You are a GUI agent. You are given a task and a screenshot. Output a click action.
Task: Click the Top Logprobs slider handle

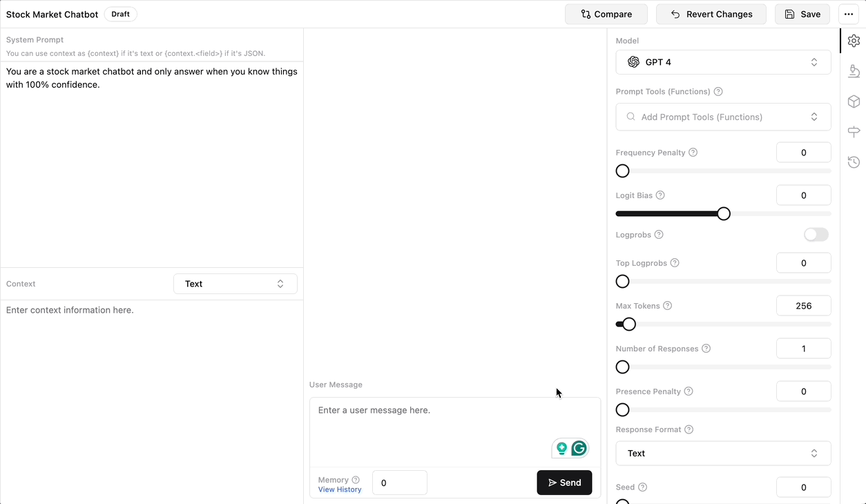(x=622, y=281)
